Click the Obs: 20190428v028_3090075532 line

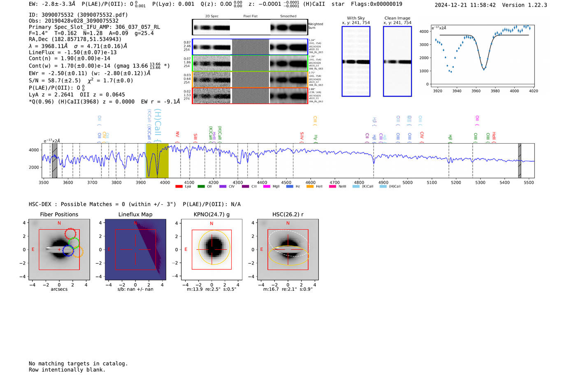tap(74, 21)
